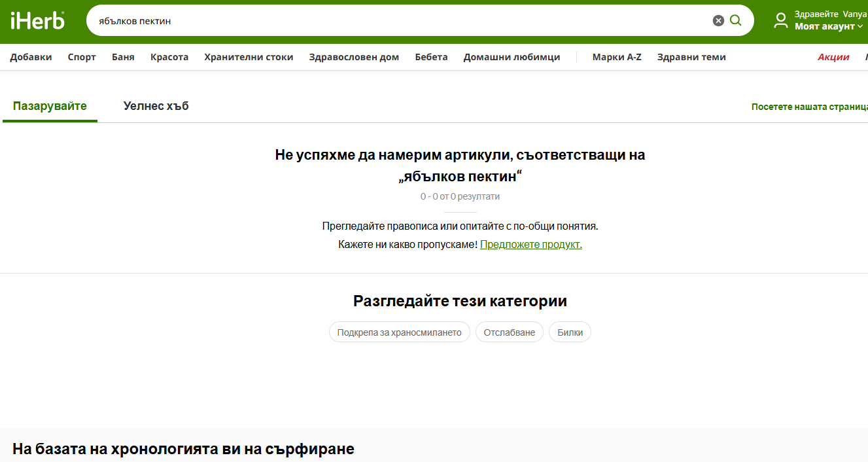Image resolution: width=868 pixels, height=462 pixels.
Task: Click the Предложете продукт link
Action: pyautogui.click(x=530, y=245)
